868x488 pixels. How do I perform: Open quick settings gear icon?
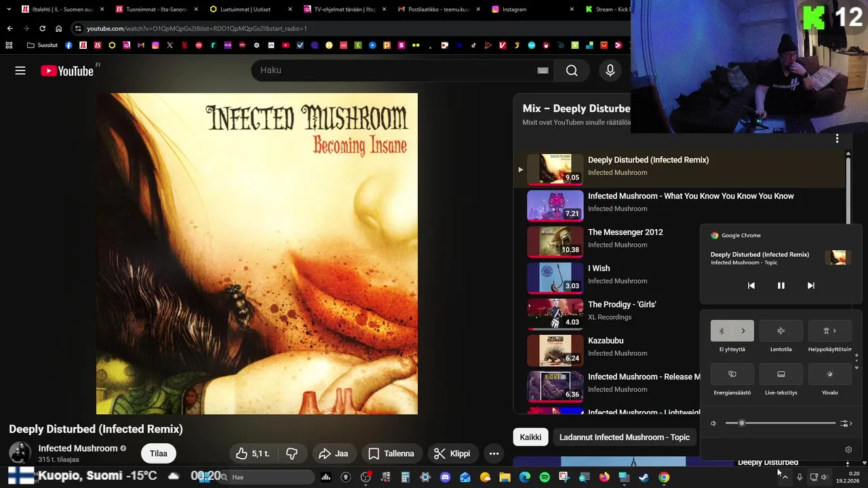(848, 449)
